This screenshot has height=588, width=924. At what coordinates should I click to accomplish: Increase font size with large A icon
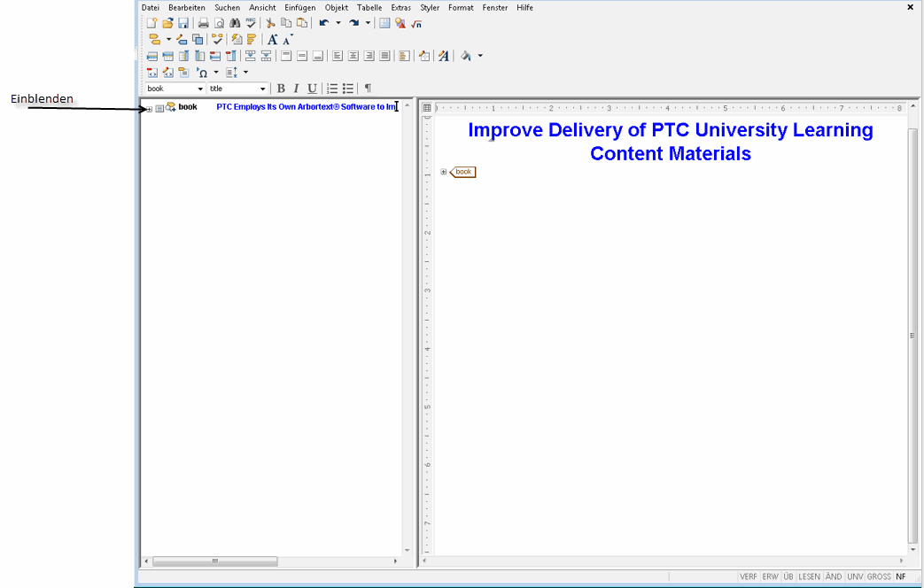point(272,40)
